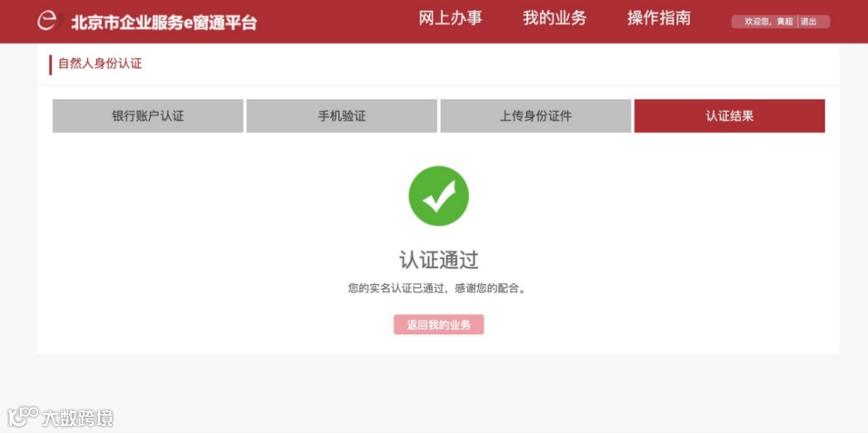This screenshot has width=868, height=434.
Task: Select the 认证结果 step tab
Action: click(x=730, y=115)
